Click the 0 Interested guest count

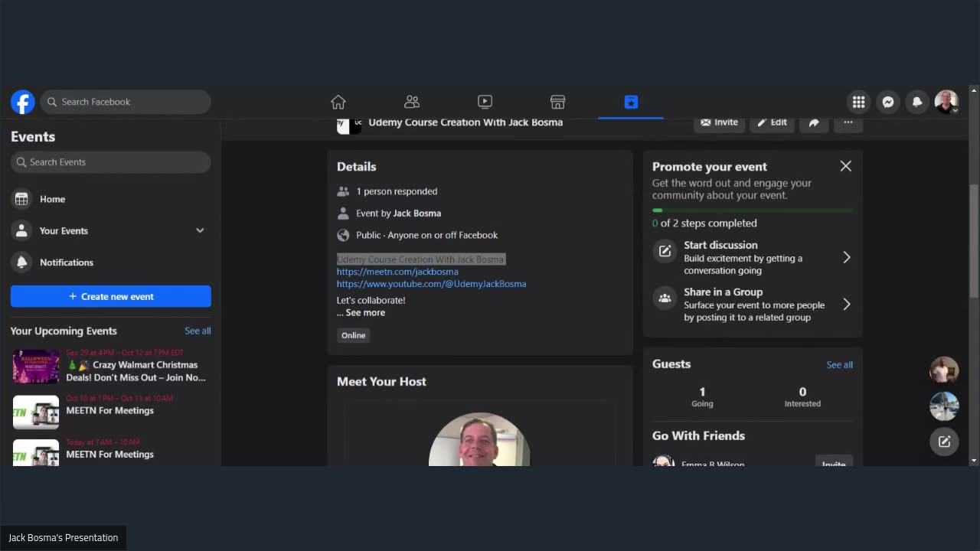[802, 396]
